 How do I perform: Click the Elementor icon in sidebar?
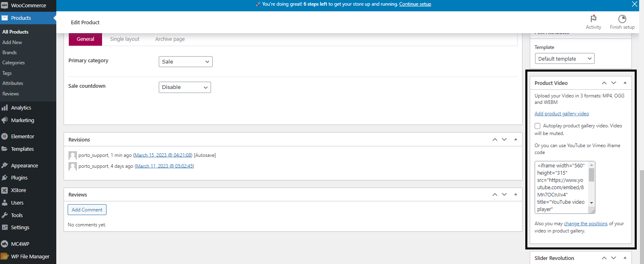[4, 136]
